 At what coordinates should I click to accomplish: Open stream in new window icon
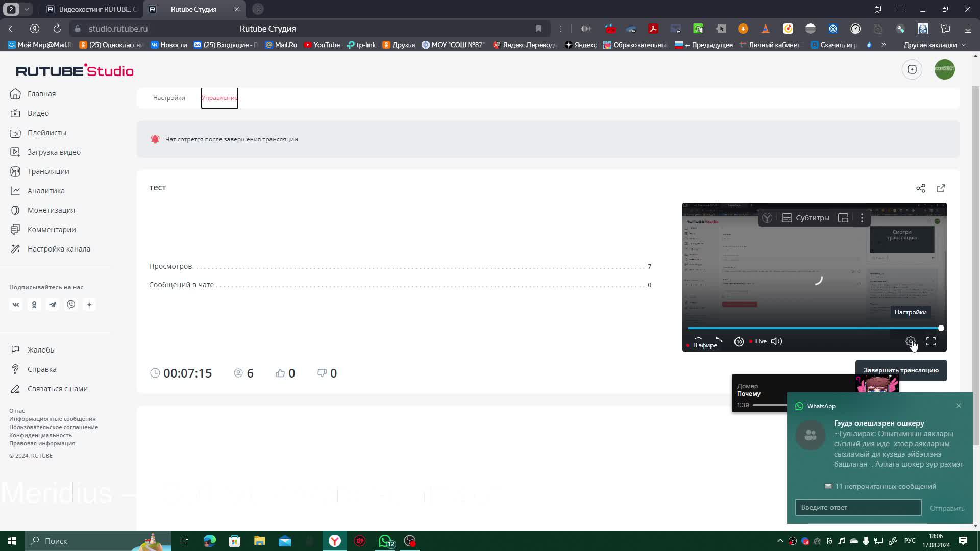[941, 188]
